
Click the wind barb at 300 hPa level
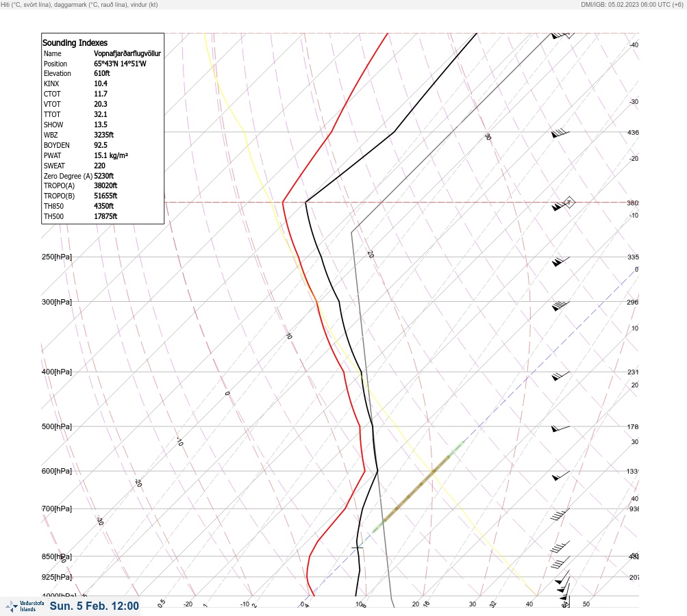click(x=561, y=306)
